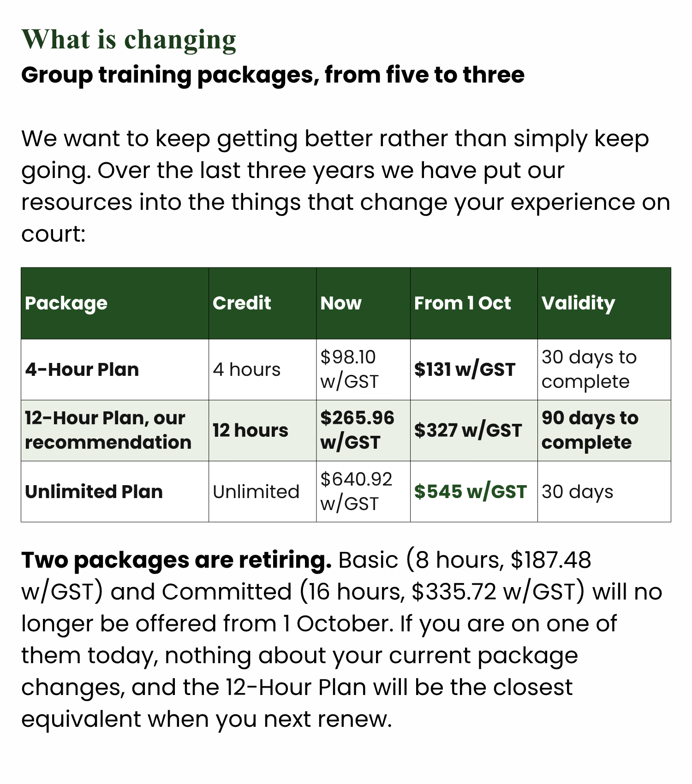
Task: Click the Validity column header
Action: coord(578,303)
